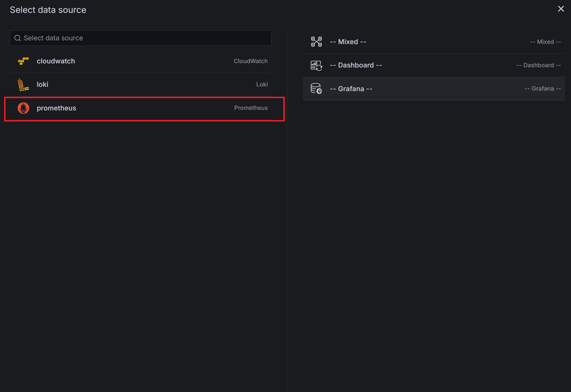This screenshot has height=392, width=571.
Task: Click the Prometheus type label on right
Action: [x=251, y=108]
